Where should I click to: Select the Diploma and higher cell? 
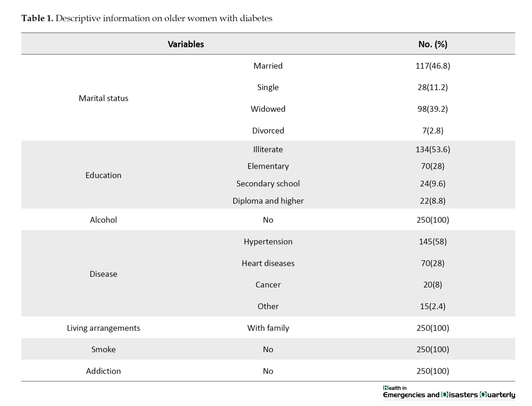pyautogui.click(x=268, y=201)
